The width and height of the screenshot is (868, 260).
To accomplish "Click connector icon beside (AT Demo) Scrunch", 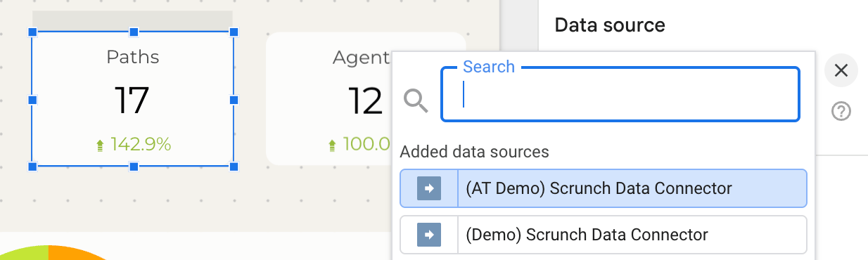I will click(429, 188).
